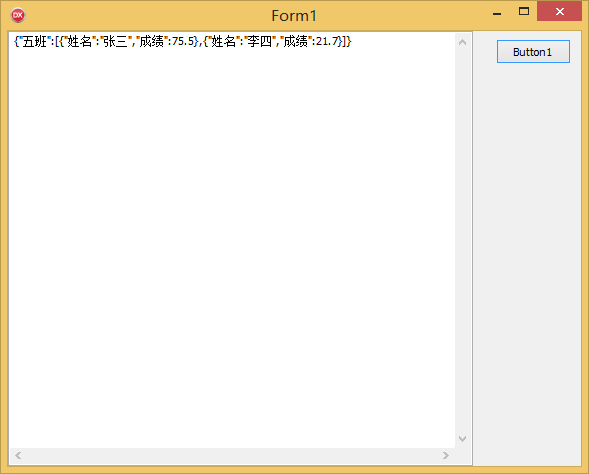Place cursor on the value 21.7

click(x=328, y=41)
